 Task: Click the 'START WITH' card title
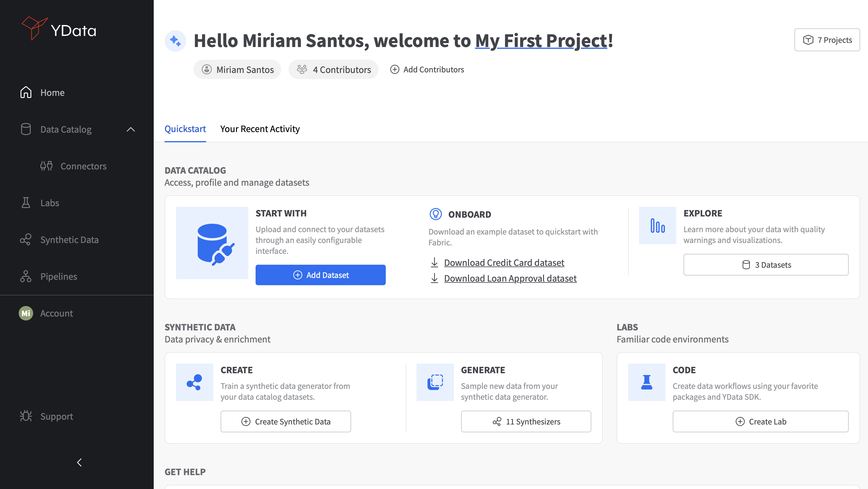click(x=281, y=213)
